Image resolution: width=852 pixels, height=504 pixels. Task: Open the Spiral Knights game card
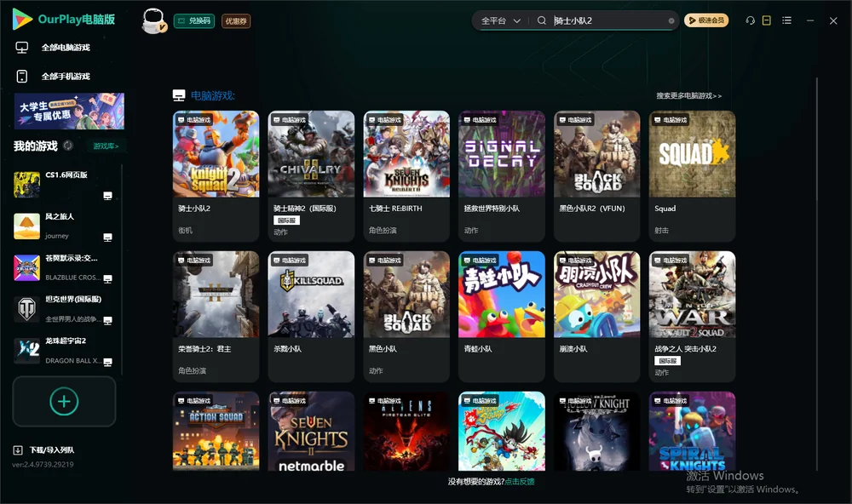tap(692, 432)
